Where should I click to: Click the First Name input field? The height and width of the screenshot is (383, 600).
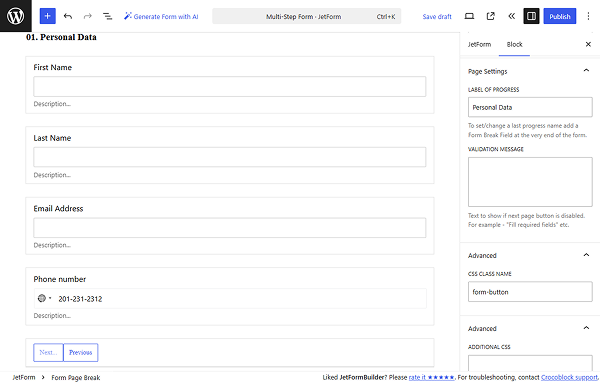[230, 86]
